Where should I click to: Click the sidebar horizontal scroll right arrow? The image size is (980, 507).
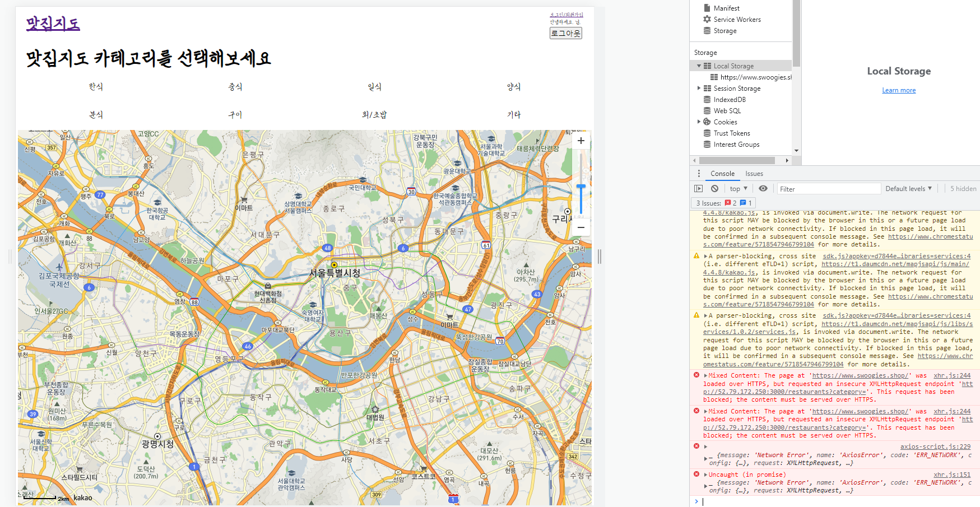(787, 160)
